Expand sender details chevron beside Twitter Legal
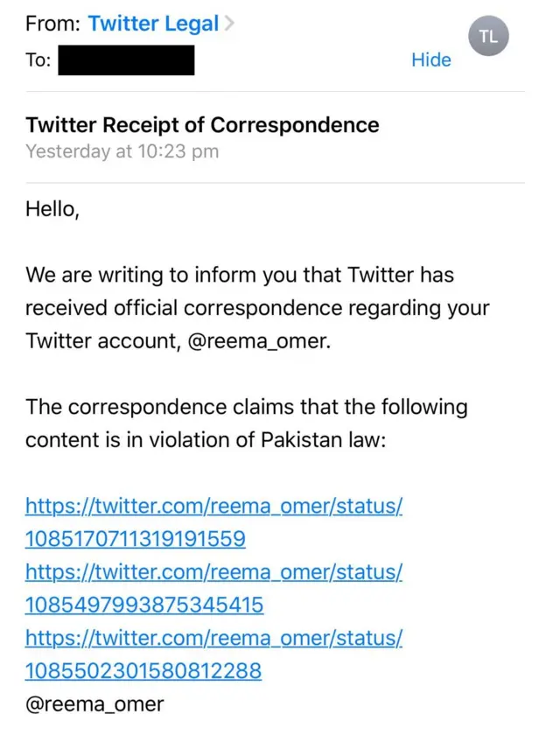 pyautogui.click(x=229, y=24)
